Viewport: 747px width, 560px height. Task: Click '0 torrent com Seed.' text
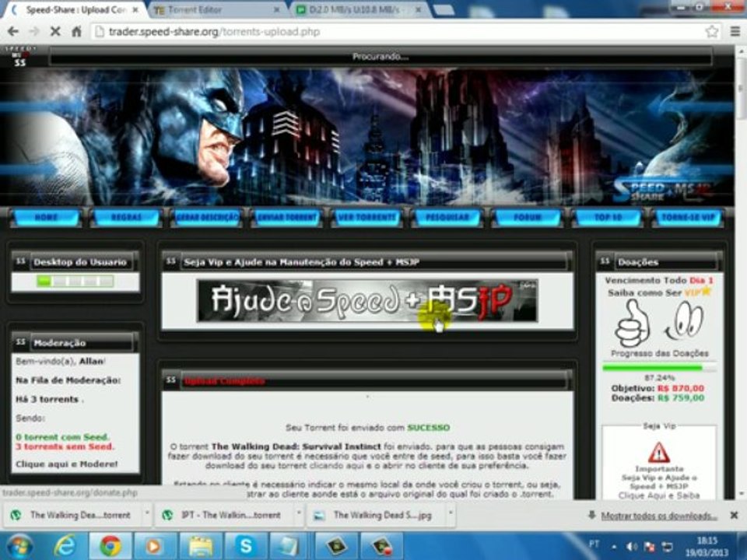(x=62, y=436)
